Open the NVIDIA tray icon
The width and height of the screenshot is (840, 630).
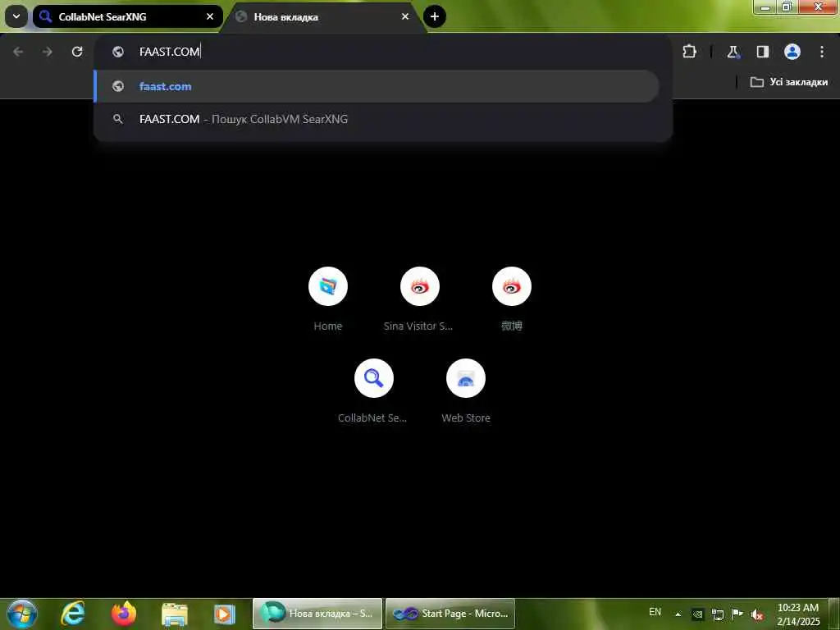coord(697,614)
